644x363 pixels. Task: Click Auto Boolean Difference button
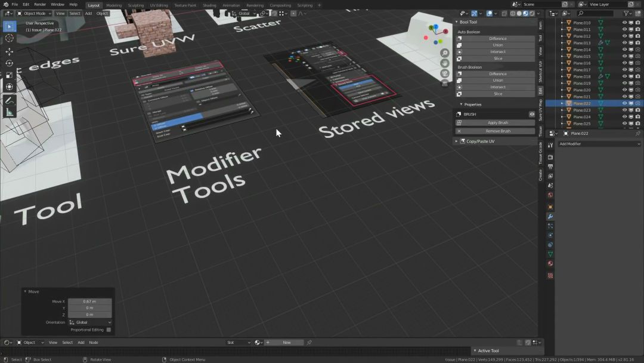(x=495, y=39)
